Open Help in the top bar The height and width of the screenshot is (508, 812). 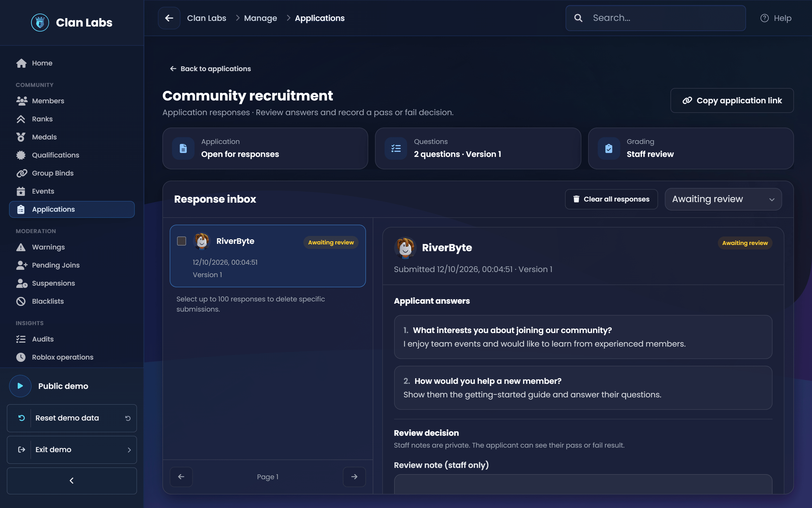click(776, 18)
